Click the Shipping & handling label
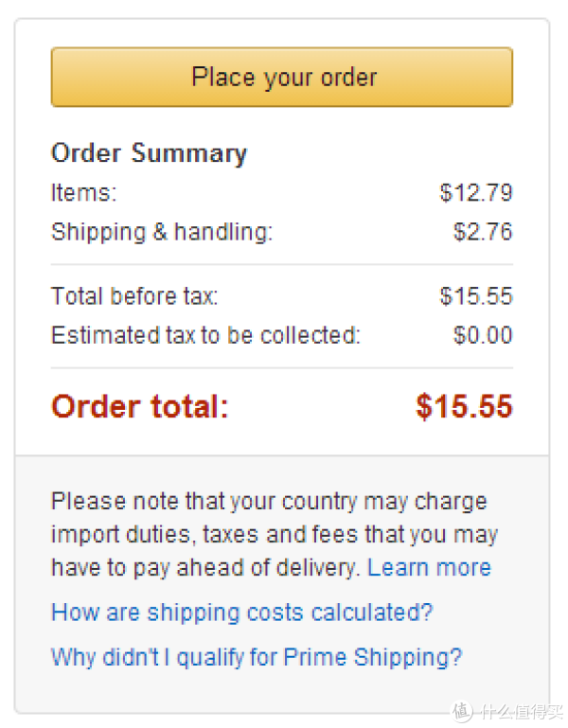The height and width of the screenshot is (728, 568). [x=162, y=232]
